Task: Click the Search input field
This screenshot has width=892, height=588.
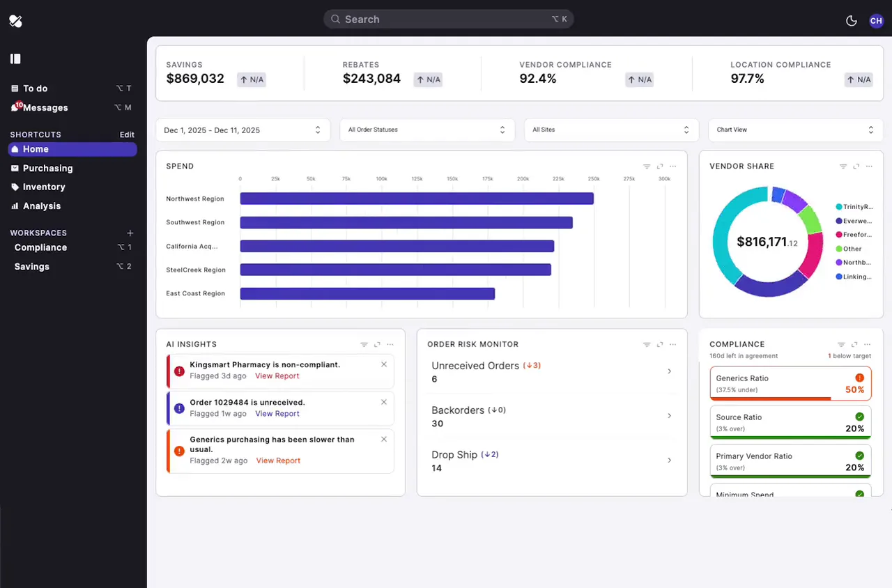Action: coord(448,20)
